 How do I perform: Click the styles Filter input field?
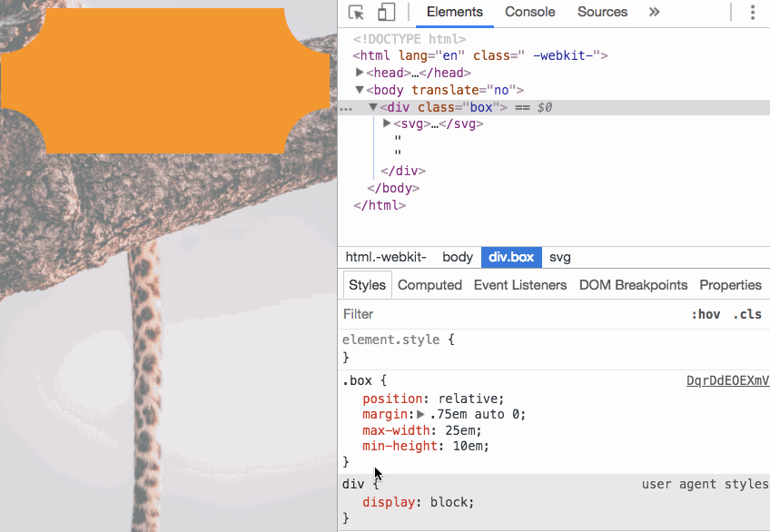point(510,314)
